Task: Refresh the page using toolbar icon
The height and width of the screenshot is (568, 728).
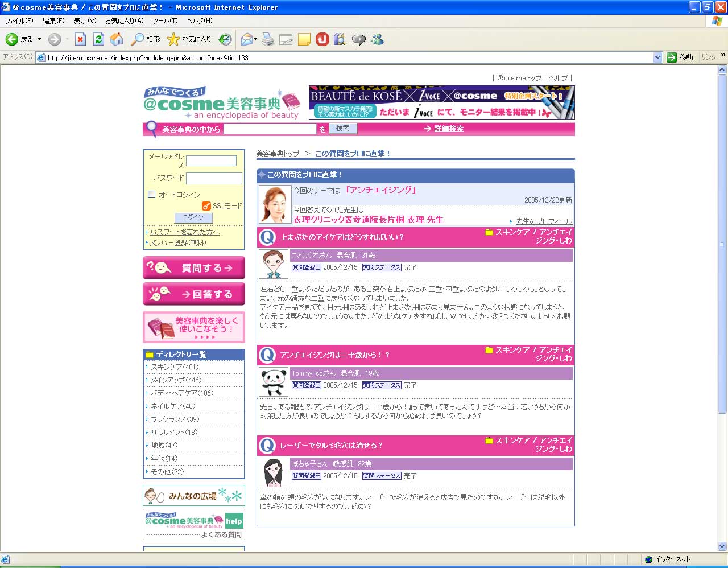Action: (98, 39)
